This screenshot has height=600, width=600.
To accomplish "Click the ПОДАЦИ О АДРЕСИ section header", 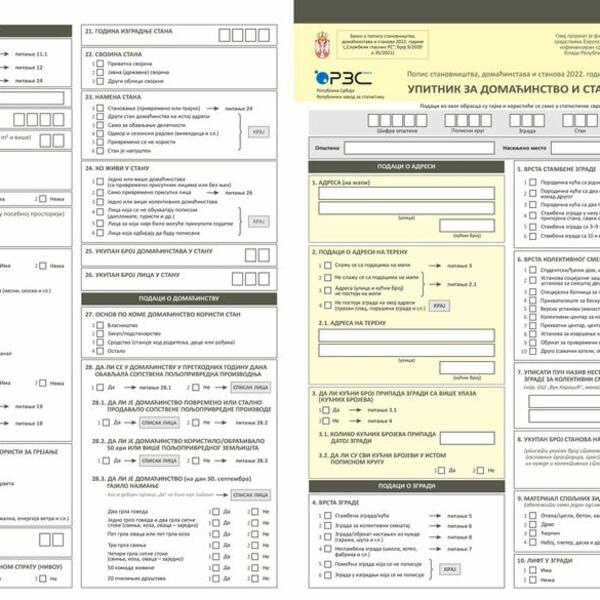I will point(405,166).
